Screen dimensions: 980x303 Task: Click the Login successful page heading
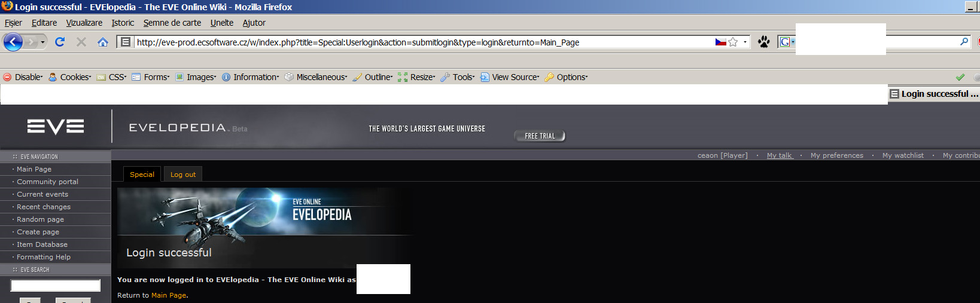coord(169,253)
